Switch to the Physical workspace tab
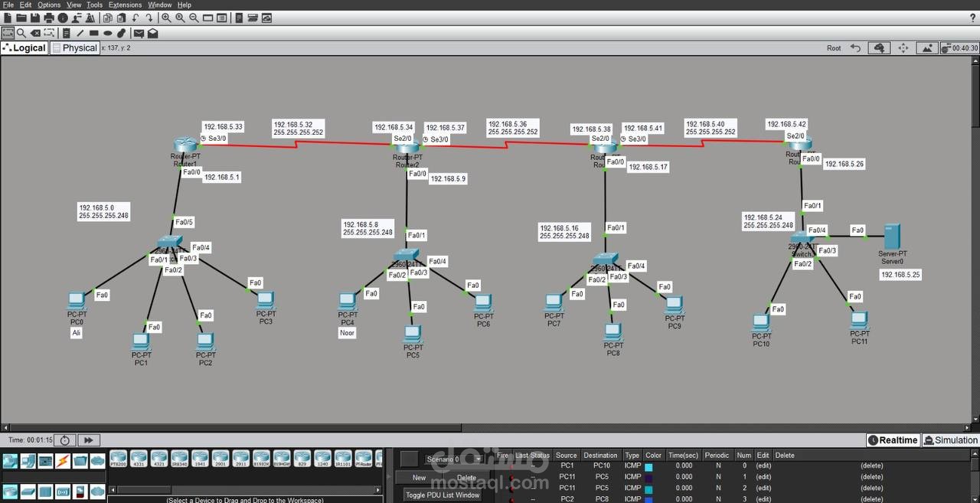 (x=74, y=47)
